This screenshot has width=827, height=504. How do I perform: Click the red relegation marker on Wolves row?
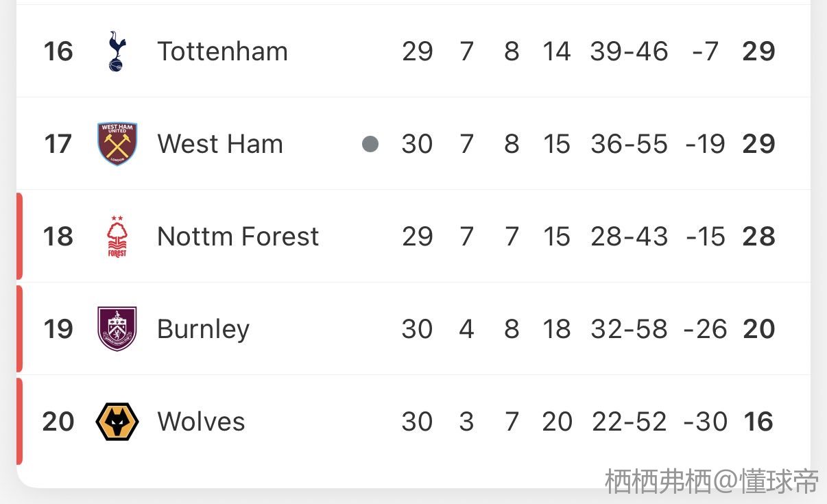[x=19, y=422]
